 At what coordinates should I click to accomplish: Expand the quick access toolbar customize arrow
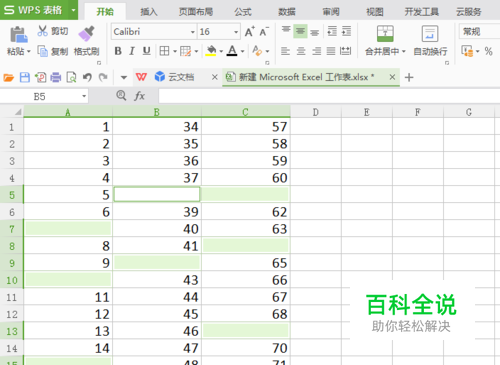coord(124,77)
